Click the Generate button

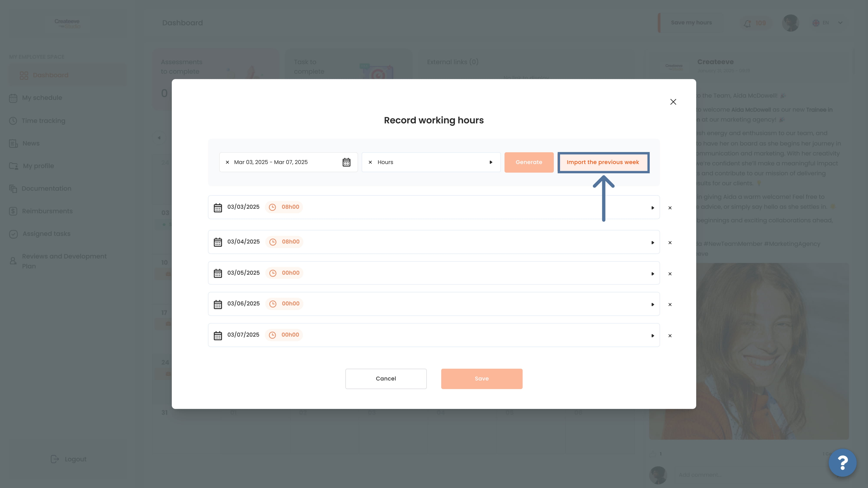[x=529, y=162]
